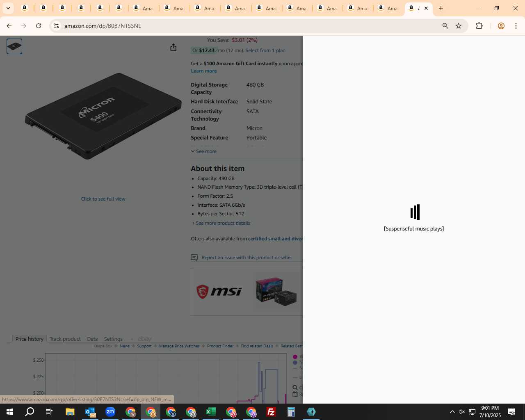Viewport: 525px width, 420px height.
Task: Switch to Keepa Data tab
Action: coord(92,339)
